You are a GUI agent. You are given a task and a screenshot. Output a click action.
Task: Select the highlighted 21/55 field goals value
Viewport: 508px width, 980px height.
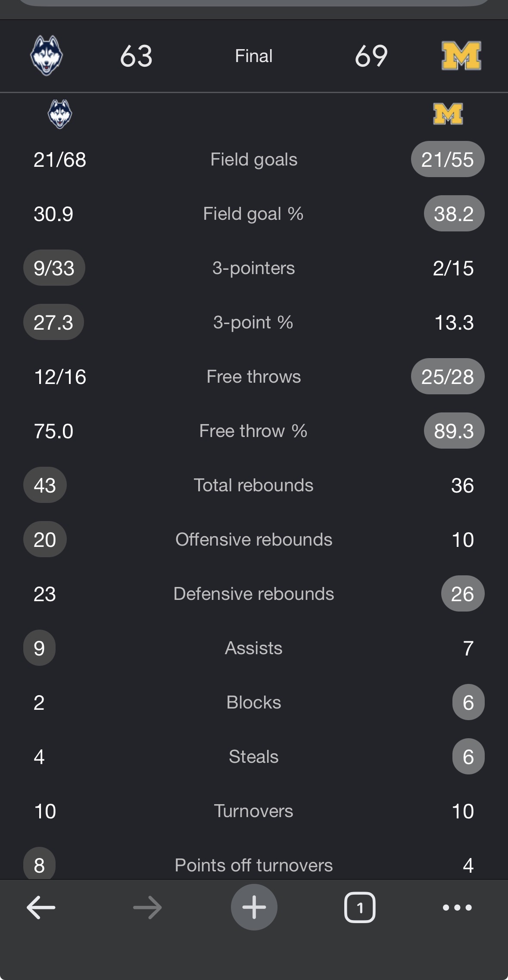(448, 159)
